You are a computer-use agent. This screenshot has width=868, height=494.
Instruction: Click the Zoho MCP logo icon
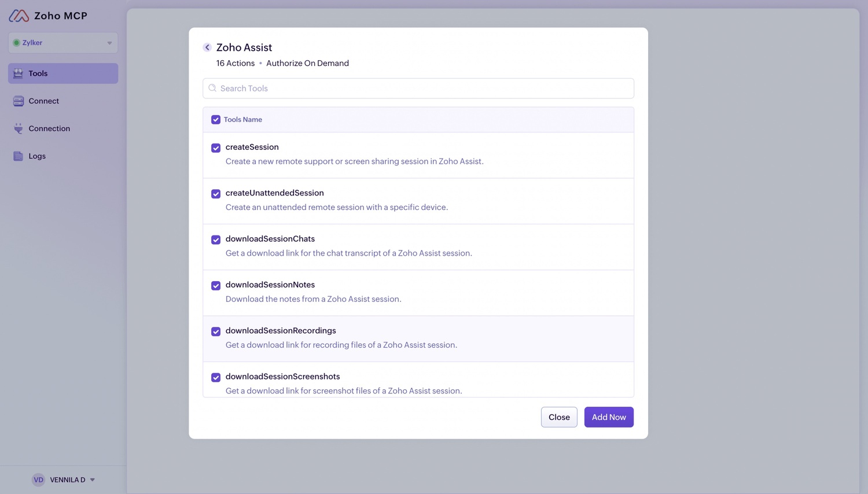pyautogui.click(x=19, y=16)
